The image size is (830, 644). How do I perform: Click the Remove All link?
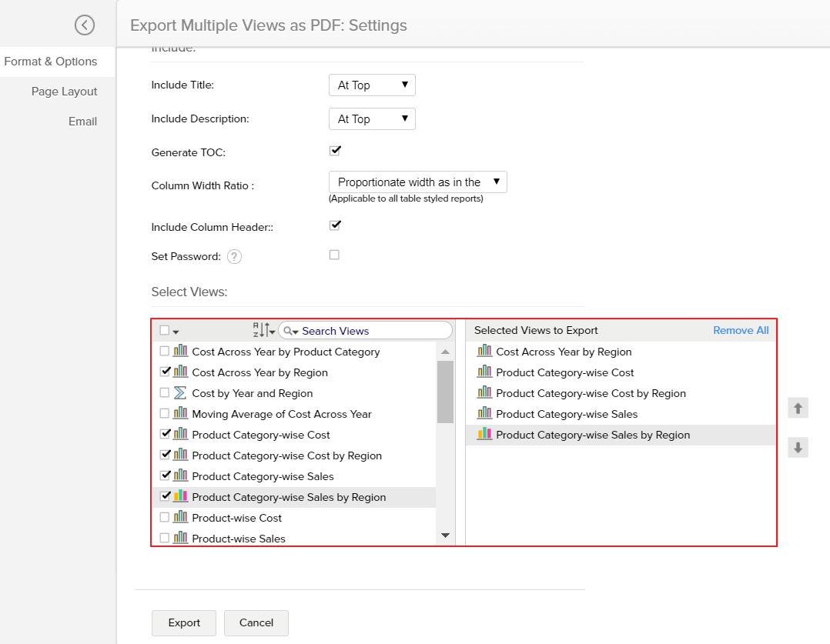point(741,330)
